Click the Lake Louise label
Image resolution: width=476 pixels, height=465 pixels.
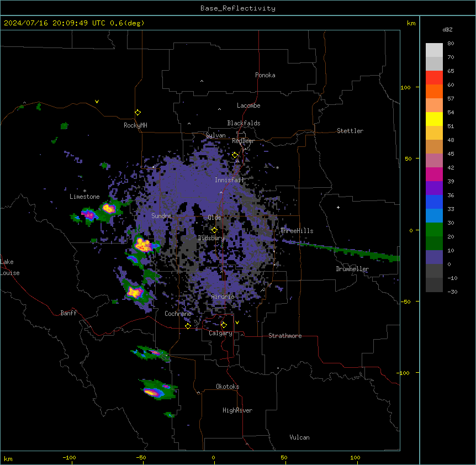(10, 267)
